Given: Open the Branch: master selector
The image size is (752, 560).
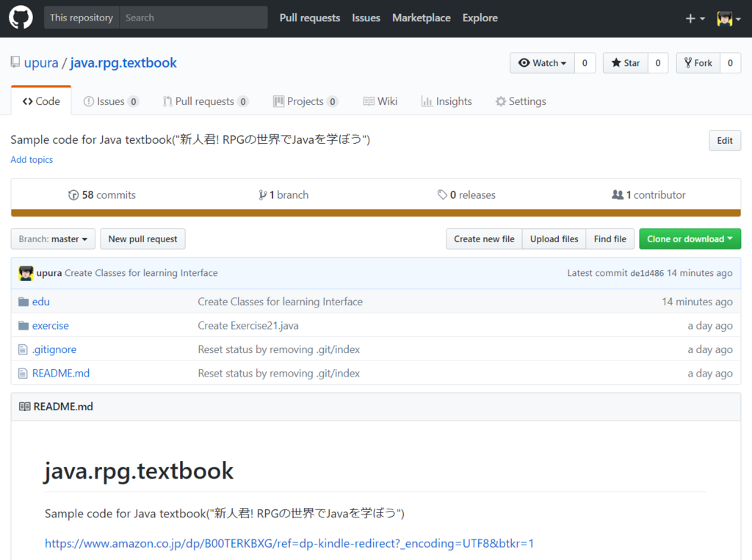Looking at the screenshot, I should coord(53,239).
